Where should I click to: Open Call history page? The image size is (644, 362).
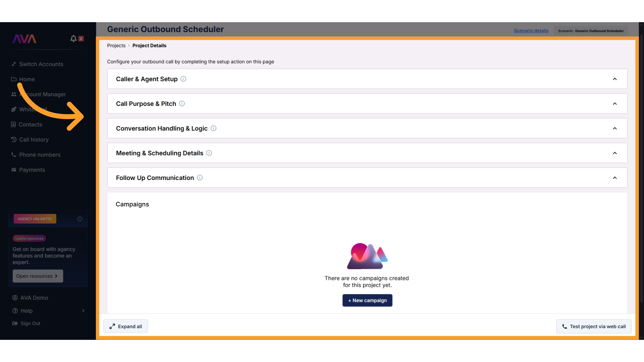coord(34,139)
